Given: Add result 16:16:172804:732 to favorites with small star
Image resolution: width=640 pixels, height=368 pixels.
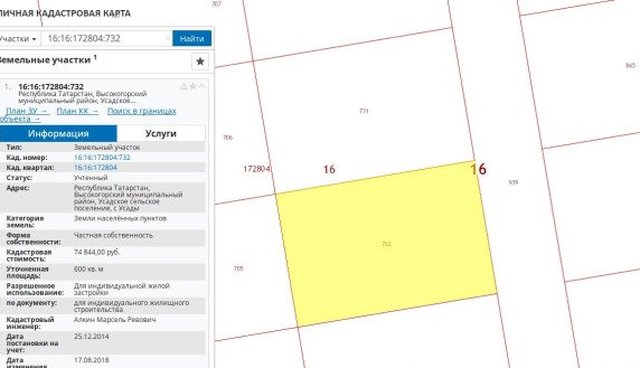Looking at the screenshot, I should (x=193, y=86).
